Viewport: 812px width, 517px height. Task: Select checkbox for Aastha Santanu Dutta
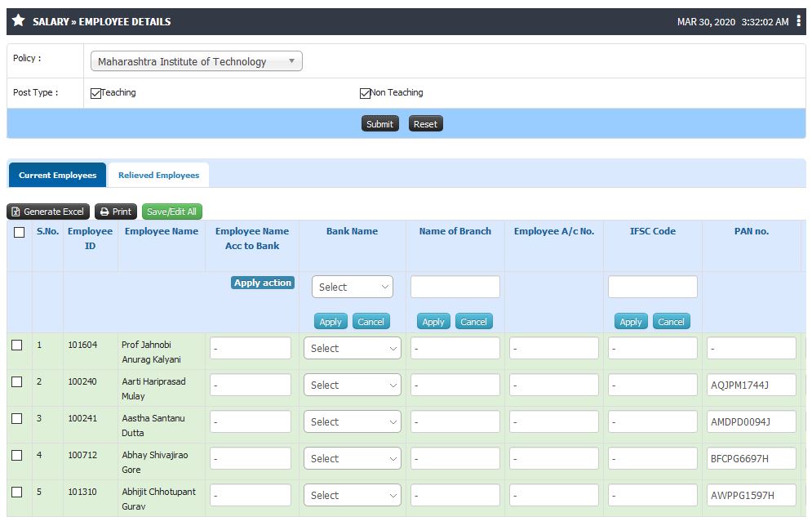coord(17,418)
